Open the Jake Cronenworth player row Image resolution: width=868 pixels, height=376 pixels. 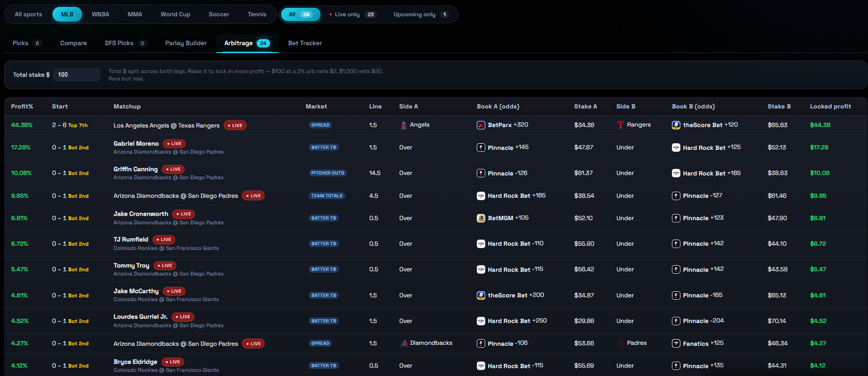point(435,218)
